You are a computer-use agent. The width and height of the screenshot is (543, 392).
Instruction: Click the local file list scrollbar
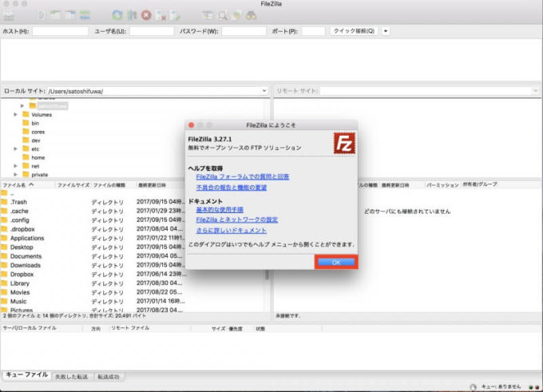pos(267,275)
